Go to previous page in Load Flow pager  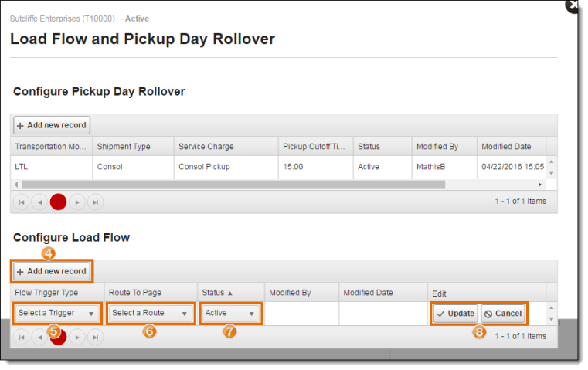click(39, 337)
